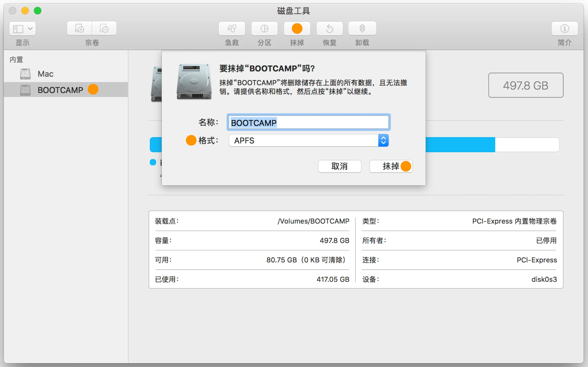Click the 取消 (Cancel) button
588x367 pixels.
[339, 166]
